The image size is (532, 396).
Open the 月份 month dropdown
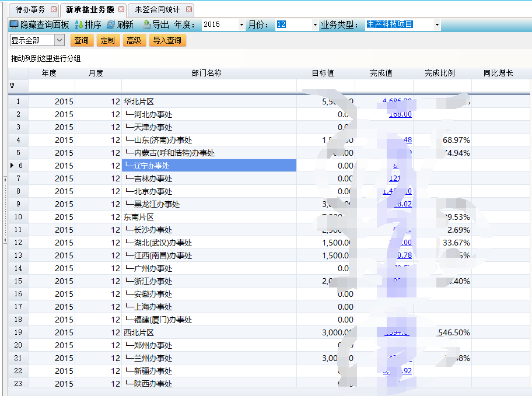point(315,24)
